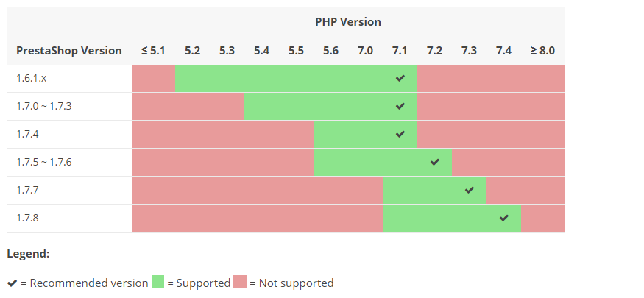Click the 1.7.5 ~ 1.7.6 row label
The height and width of the screenshot is (298, 644).
point(44,162)
